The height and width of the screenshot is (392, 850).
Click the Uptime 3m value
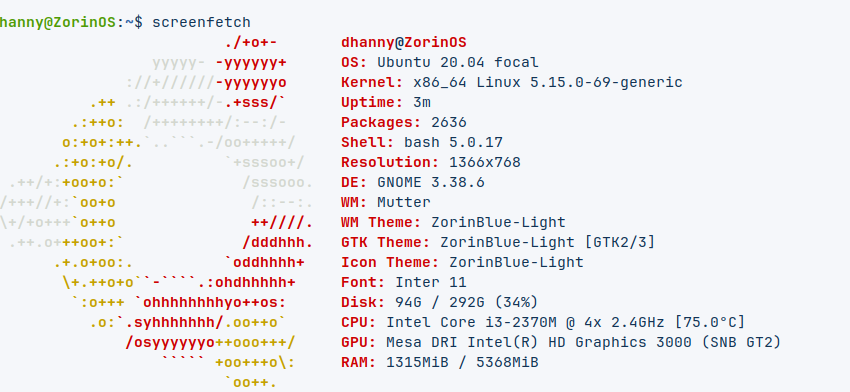click(x=422, y=102)
